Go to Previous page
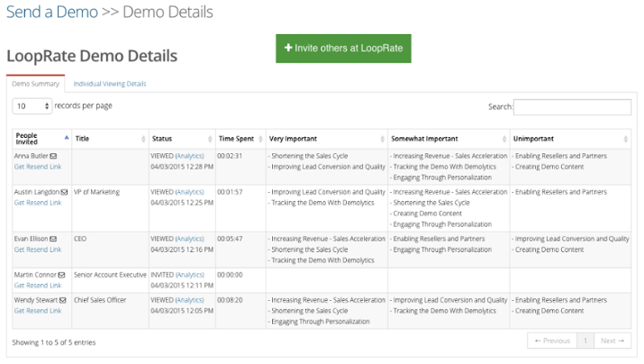644x364 pixels. click(552, 341)
